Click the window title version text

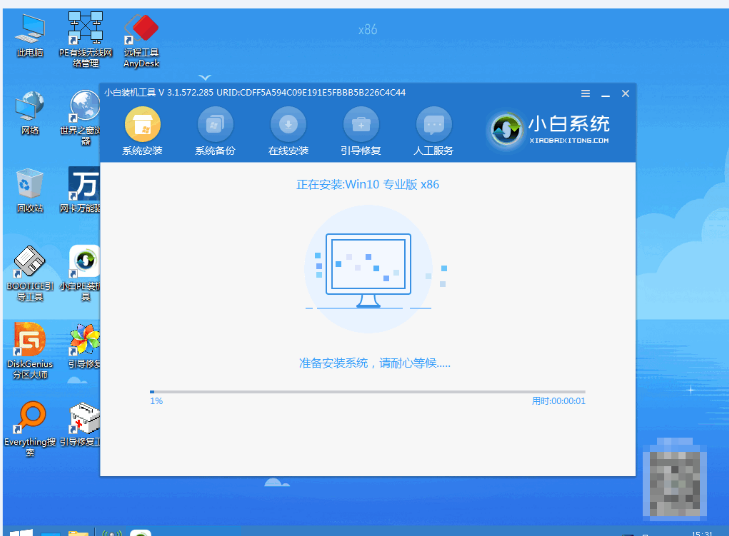pyautogui.click(x=255, y=93)
